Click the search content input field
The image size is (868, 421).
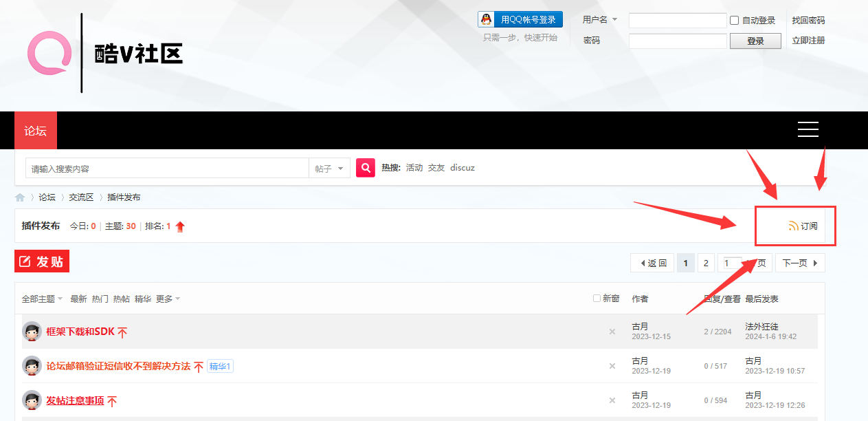coord(167,169)
